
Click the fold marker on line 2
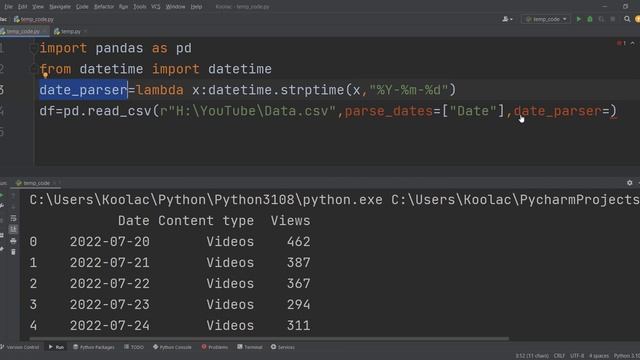[x=33, y=69]
